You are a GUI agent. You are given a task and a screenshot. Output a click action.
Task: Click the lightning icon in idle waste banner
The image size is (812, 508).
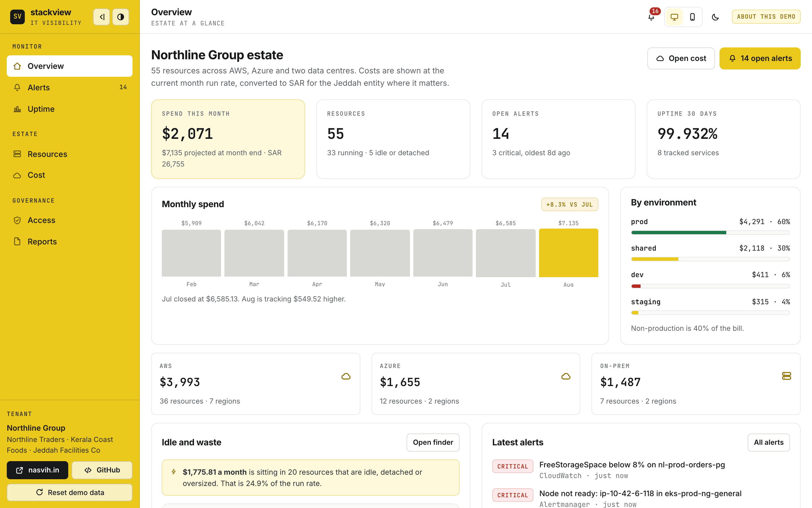[x=174, y=472]
